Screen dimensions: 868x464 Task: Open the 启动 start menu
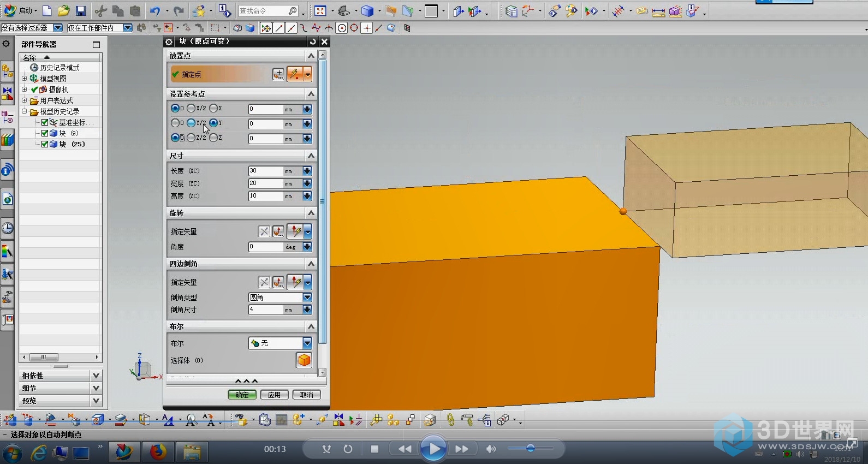pyautogui.click(x=21, y=10)
